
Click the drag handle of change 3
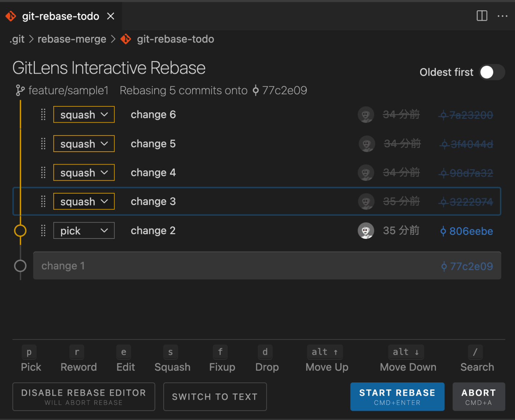43,201
